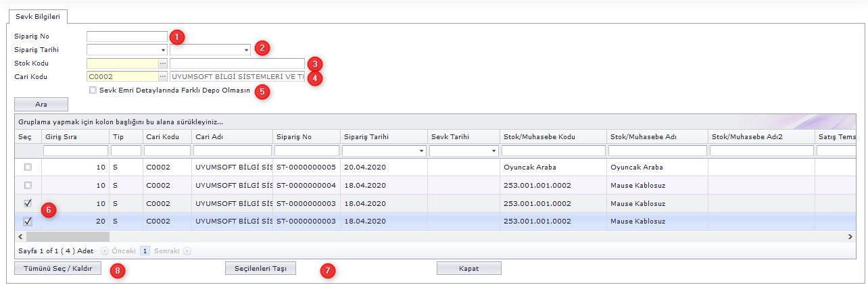Enable 'Sevk Emri Detaylarında Farklı Depo Olmasın' checkbox

(x=93, y=90)
